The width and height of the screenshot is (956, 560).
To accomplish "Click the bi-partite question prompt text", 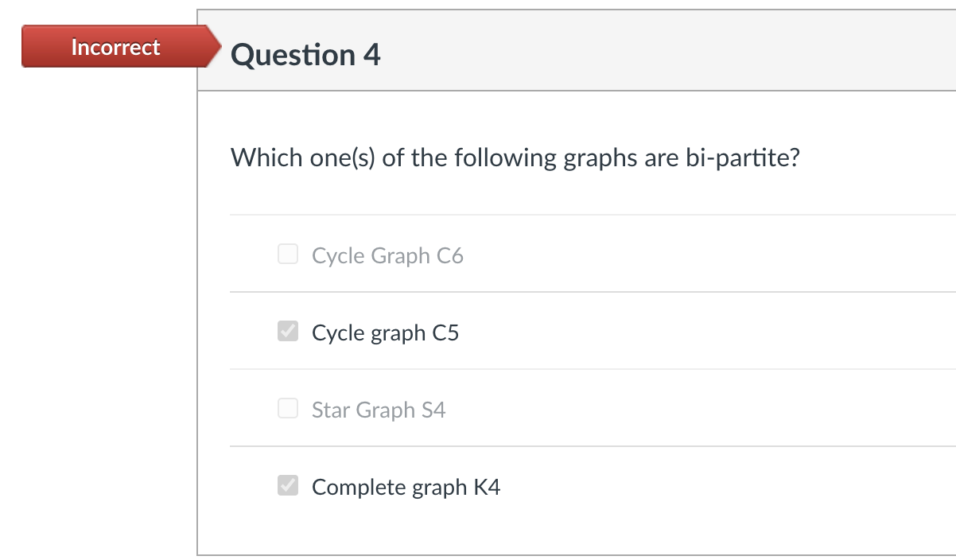I will coord(514,157).
